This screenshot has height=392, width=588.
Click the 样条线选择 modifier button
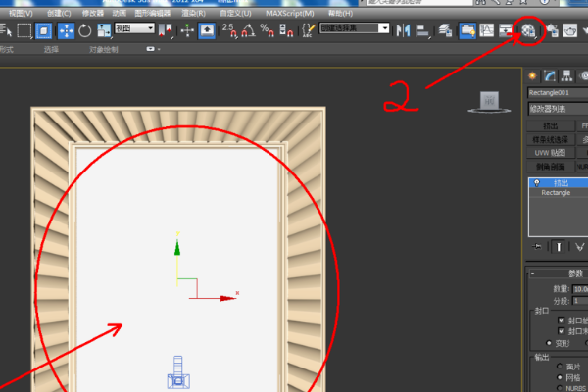(551, 139)
